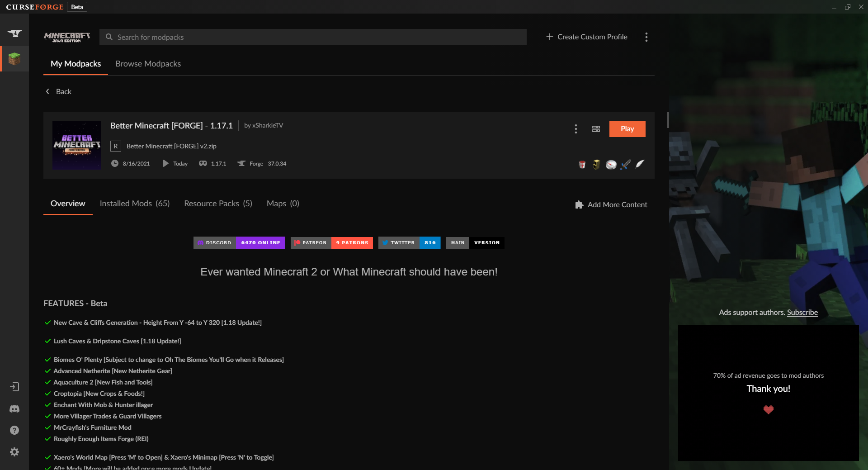
Task: Click the Aquaculture 2 feature line
Action: coord(103,382)
